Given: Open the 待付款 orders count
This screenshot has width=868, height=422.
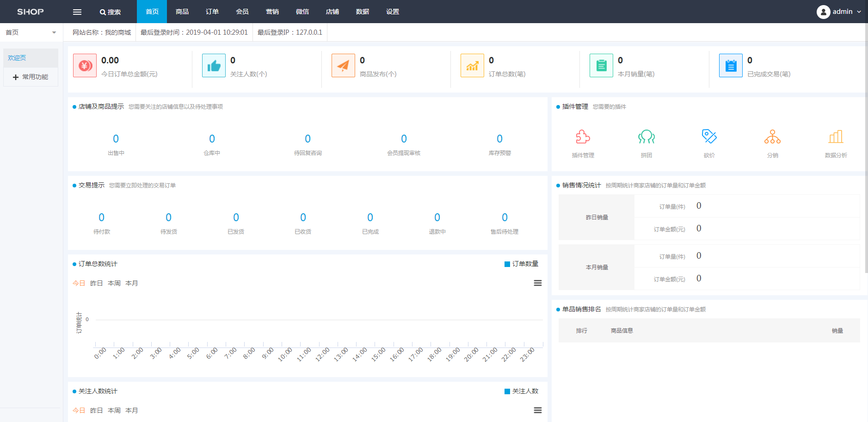Looking at the screenshot, I should click(102, 217).
